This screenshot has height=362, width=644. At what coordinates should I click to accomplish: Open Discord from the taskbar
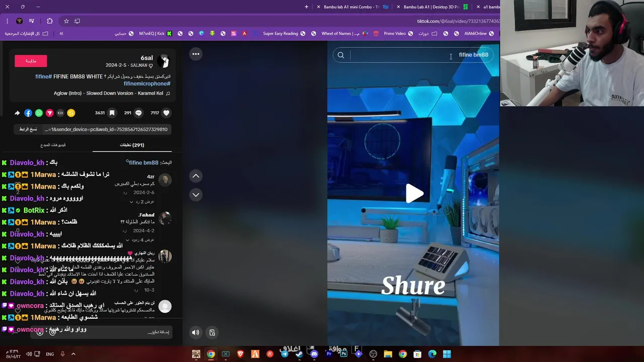pos(314,354)
